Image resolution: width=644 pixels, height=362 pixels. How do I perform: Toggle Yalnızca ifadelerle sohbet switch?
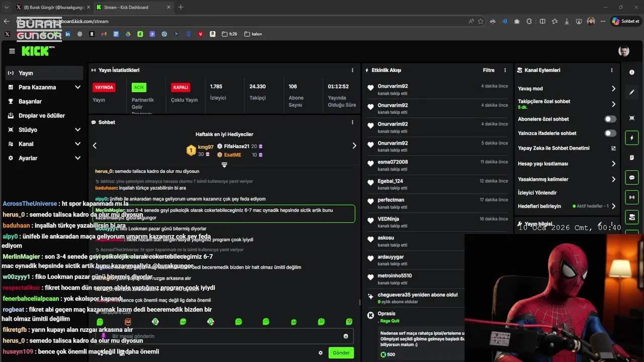click(x=610, y=133)
